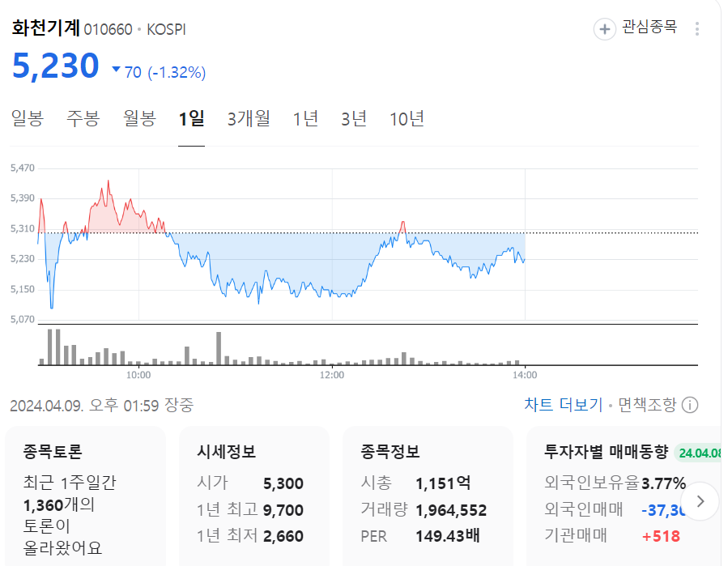728x566 pixels.
Task: Show the 1년 chart period
Action: pos(305,119)
